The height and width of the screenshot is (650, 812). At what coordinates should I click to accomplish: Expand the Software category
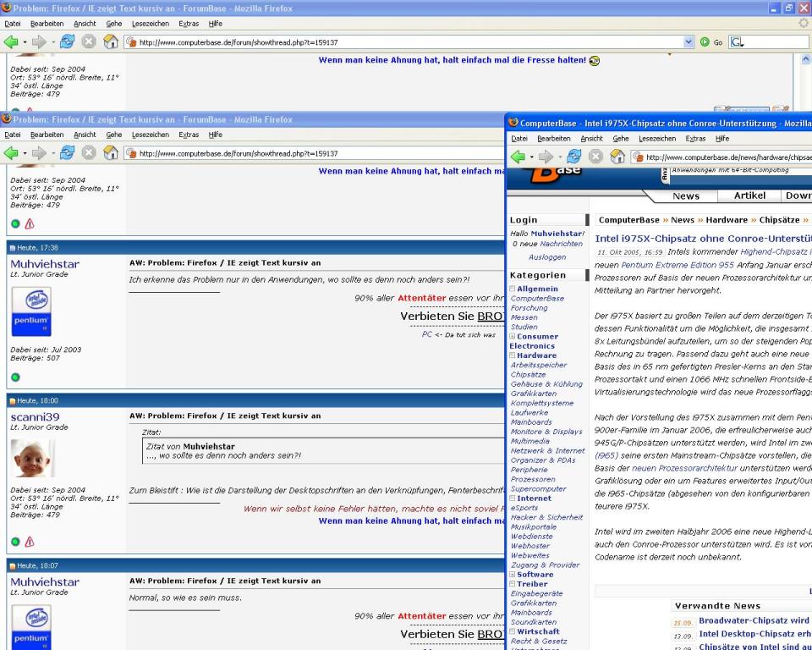513,575
